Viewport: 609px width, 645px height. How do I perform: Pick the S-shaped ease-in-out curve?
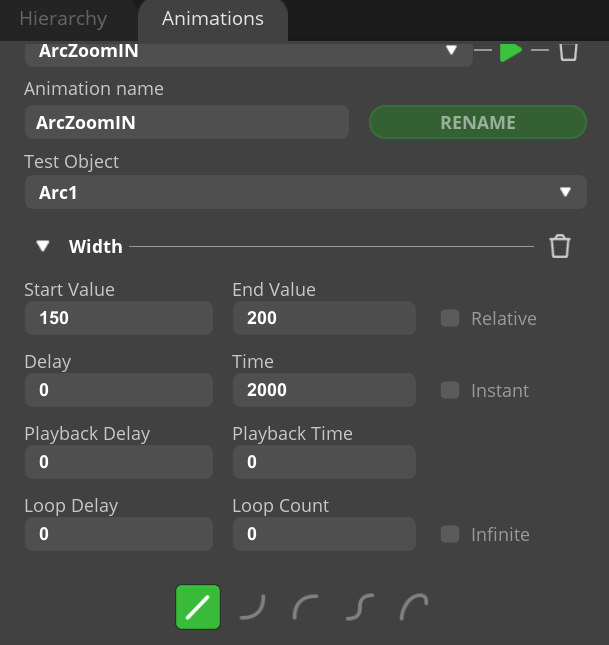point(360,607)
